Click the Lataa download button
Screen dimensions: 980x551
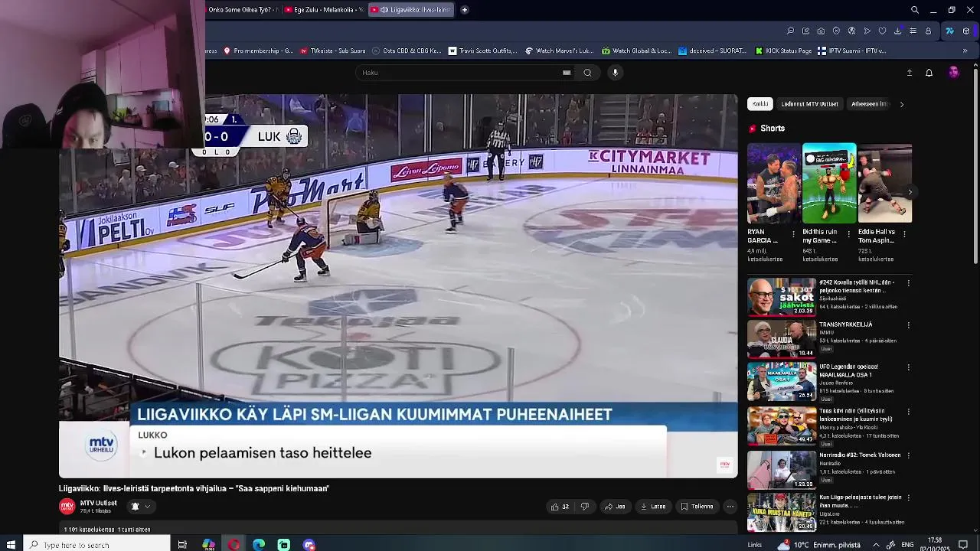click(654, 507)
